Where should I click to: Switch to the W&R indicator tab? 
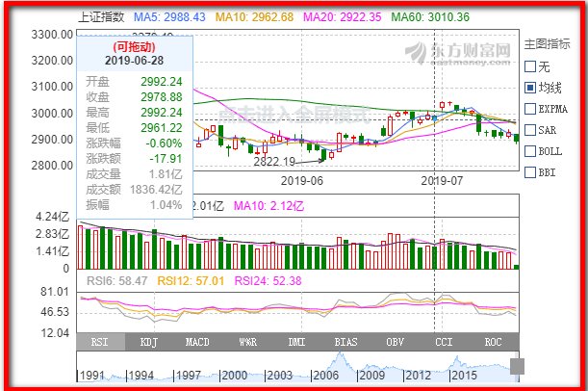click(246, 342)
